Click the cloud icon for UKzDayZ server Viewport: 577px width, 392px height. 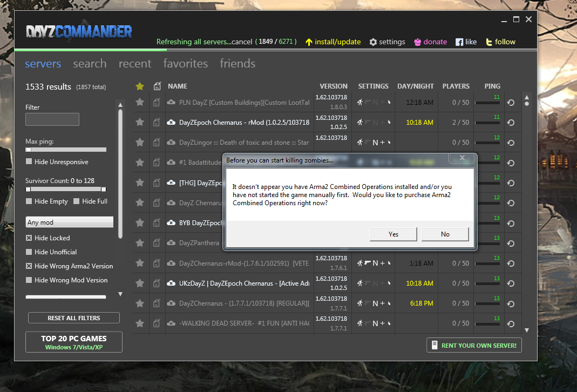(171, 283)
